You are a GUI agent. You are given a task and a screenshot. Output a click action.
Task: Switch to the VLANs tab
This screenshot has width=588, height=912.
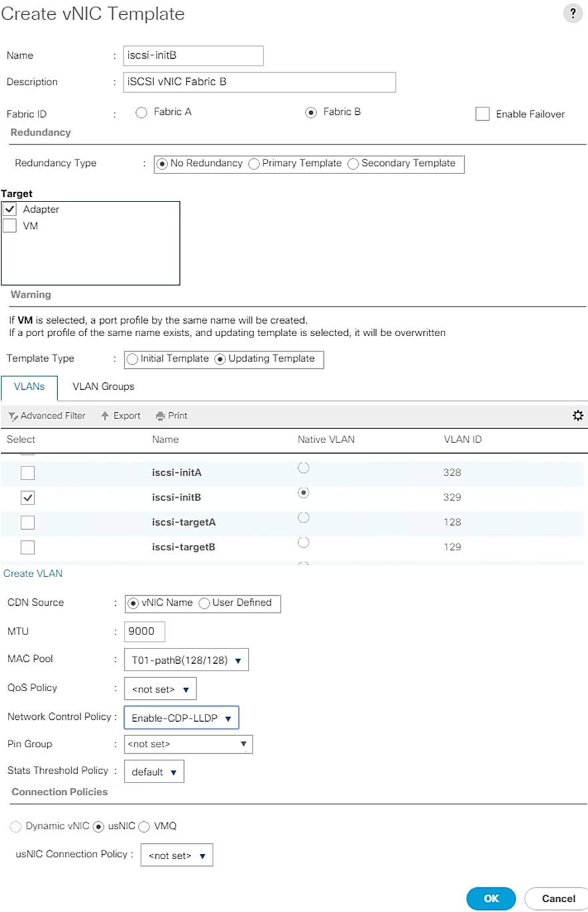(29, 387)
